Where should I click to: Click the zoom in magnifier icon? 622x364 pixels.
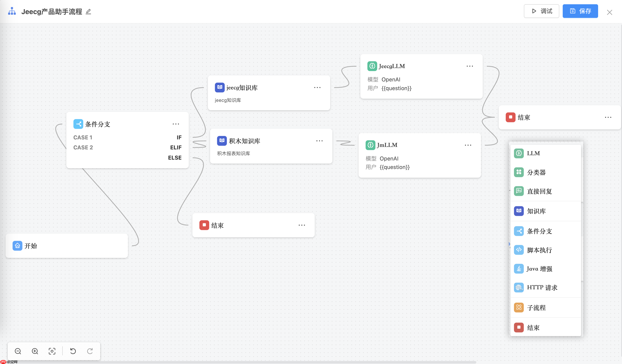[x=35, y=351]
